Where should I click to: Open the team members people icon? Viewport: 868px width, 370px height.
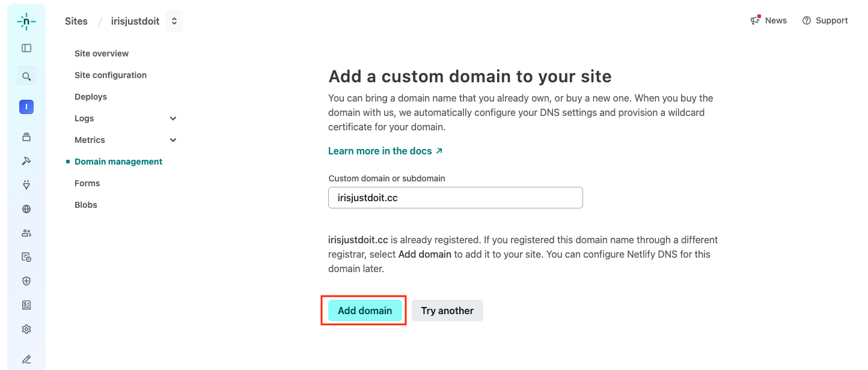(x=26, y=233)
